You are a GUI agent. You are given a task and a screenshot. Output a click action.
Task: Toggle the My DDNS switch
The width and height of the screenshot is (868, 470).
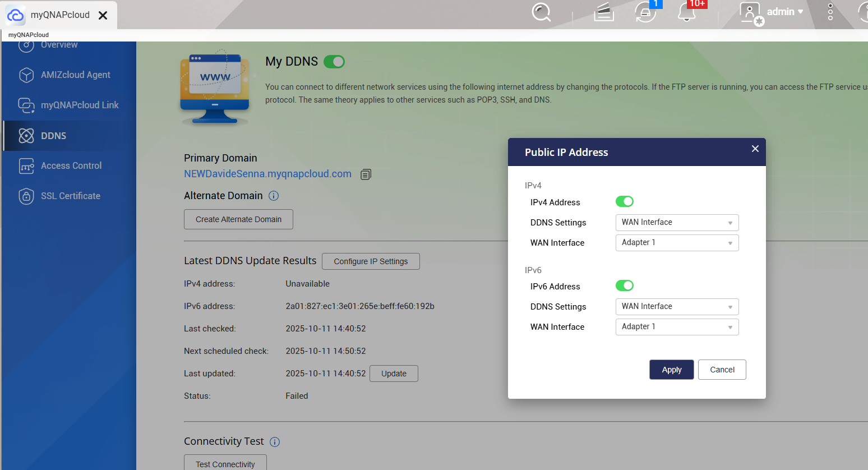click(334, 62)
